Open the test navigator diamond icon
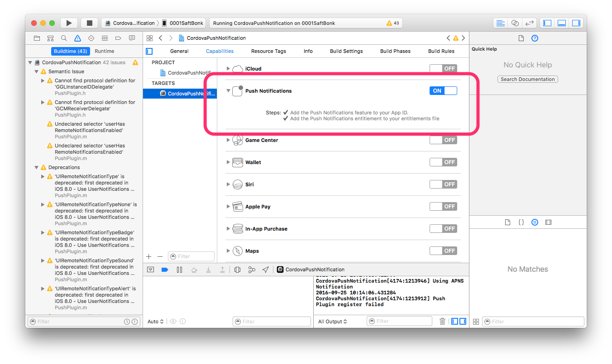Viewport: 612px width, 364px height. coord(91,38)
